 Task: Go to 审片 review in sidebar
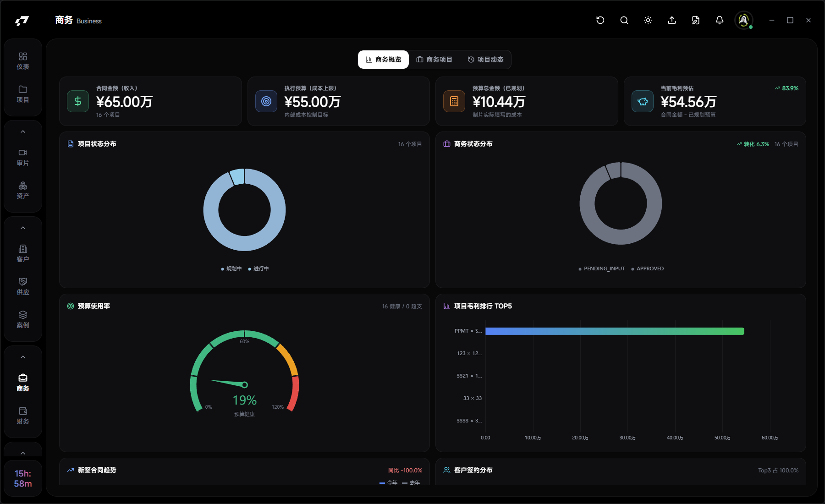[23, 157]
